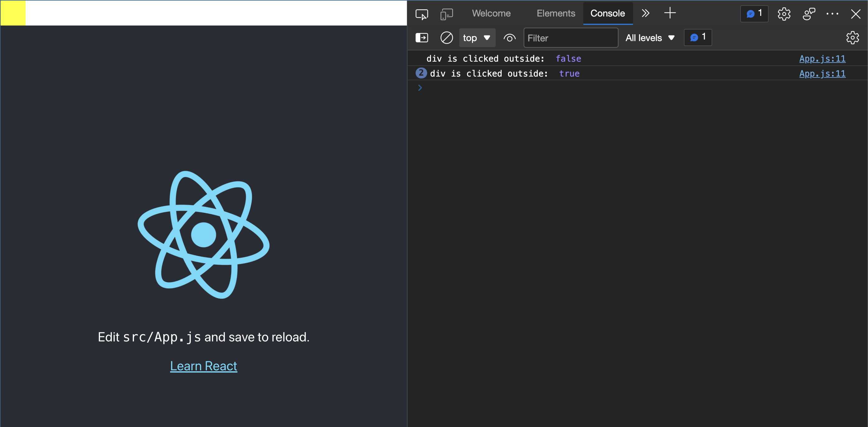
Task: Open the All levels log dropdown
Action: pos(650,38)
